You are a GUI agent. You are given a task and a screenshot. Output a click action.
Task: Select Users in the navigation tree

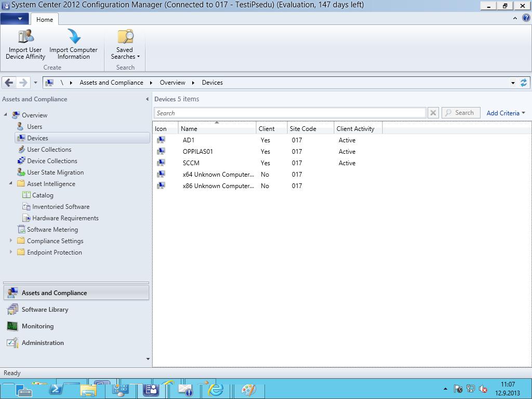click(x=35, y=127)
